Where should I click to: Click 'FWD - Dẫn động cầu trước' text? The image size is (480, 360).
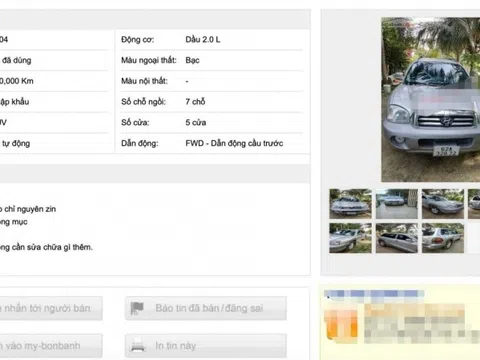tap(234, 143)
